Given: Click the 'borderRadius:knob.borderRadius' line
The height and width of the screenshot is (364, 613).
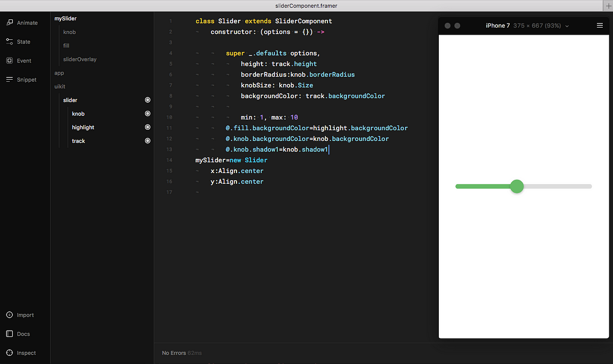Looking at the screenshot, I should [298, 75].
